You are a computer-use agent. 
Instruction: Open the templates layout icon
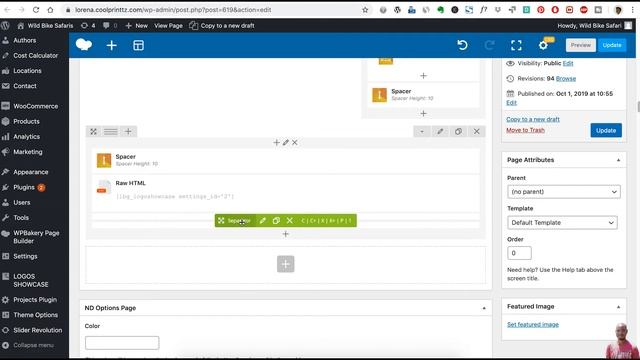[x=138, y=45]
